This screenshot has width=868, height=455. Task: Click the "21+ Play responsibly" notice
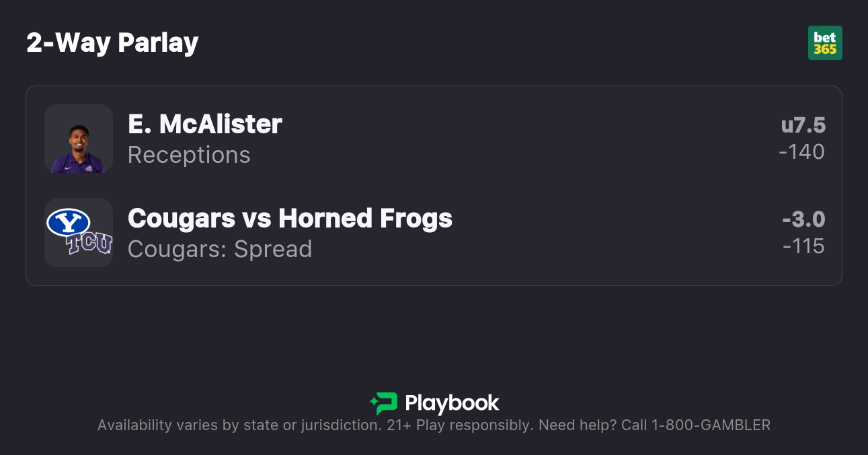point(460,425)
